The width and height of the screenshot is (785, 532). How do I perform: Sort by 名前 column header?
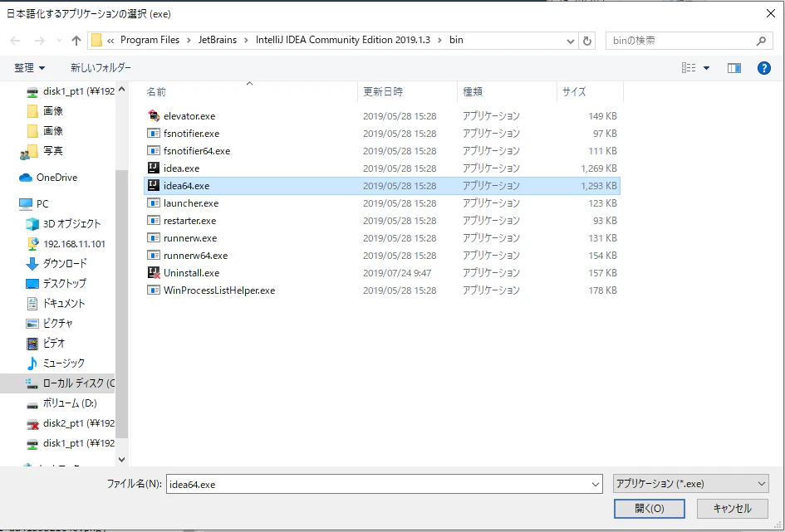[x=250, y=92]
